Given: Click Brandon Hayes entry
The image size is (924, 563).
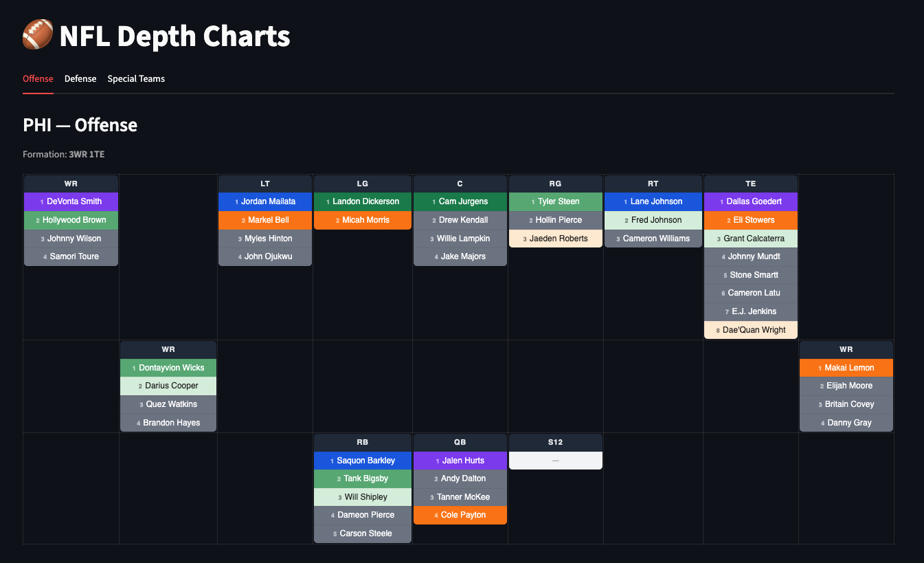Looking at the screenshot, I should [x=168, y=423].
